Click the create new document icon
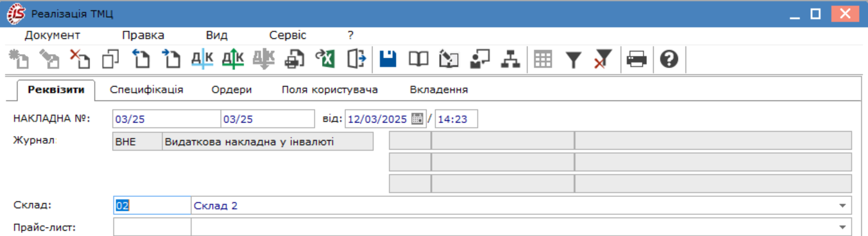Image resolution: width=868 pixels, height=236 pixels. [x=19, y=59]
